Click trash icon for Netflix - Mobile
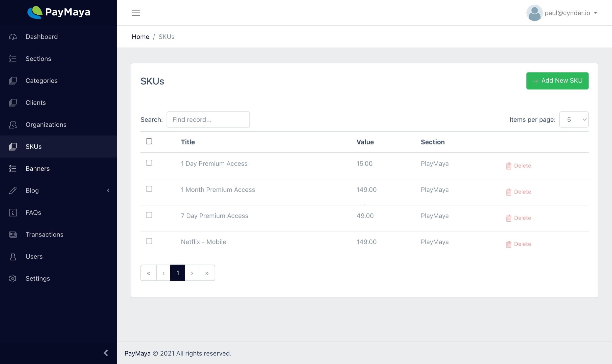Viewport: 612px width, 364px height. click(x=509, y=244)
